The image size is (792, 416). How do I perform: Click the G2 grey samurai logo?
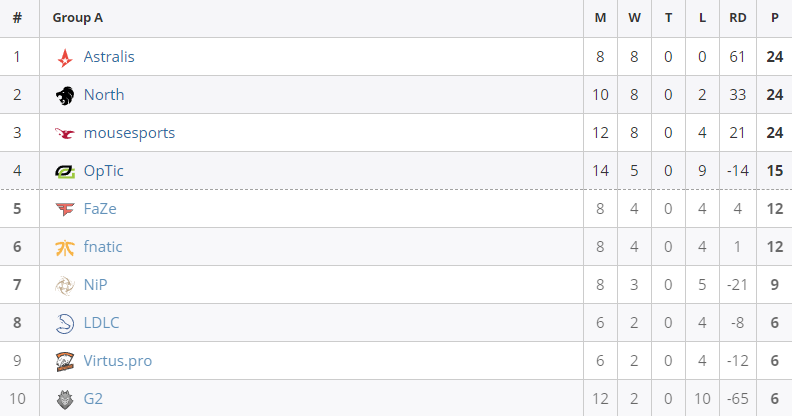point(65,399)
